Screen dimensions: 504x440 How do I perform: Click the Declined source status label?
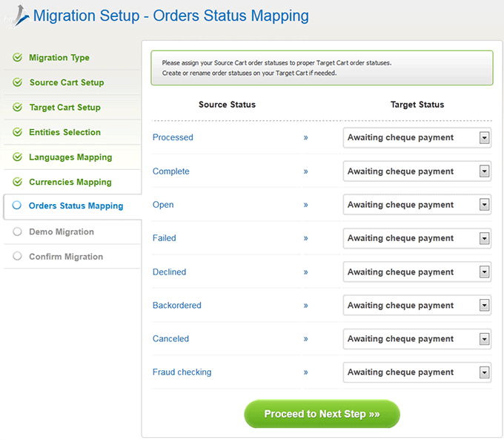coord(169,272)
